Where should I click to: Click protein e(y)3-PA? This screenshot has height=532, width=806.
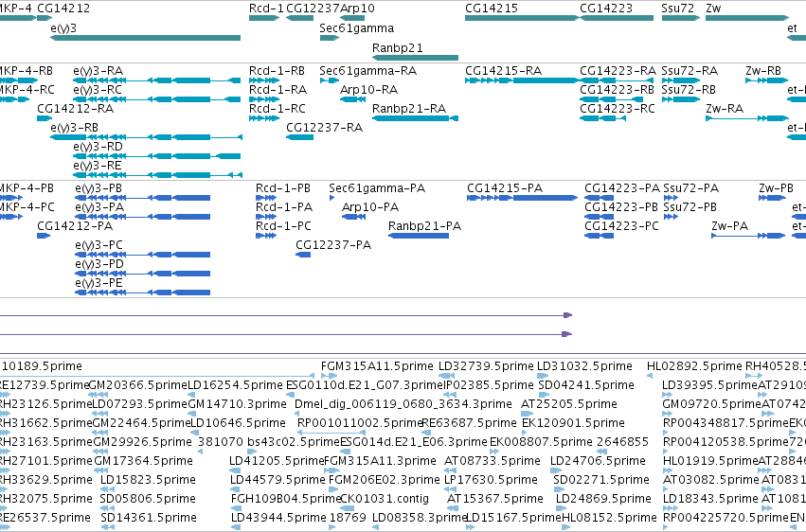click(x=143, y=217)
